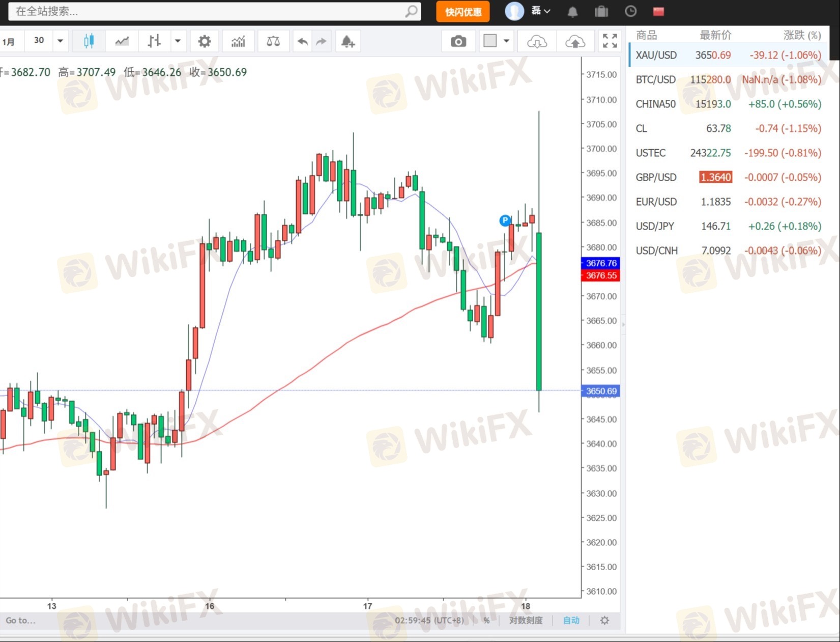
Task: Select candlestick chart style icon
Action: coord(89,41)
